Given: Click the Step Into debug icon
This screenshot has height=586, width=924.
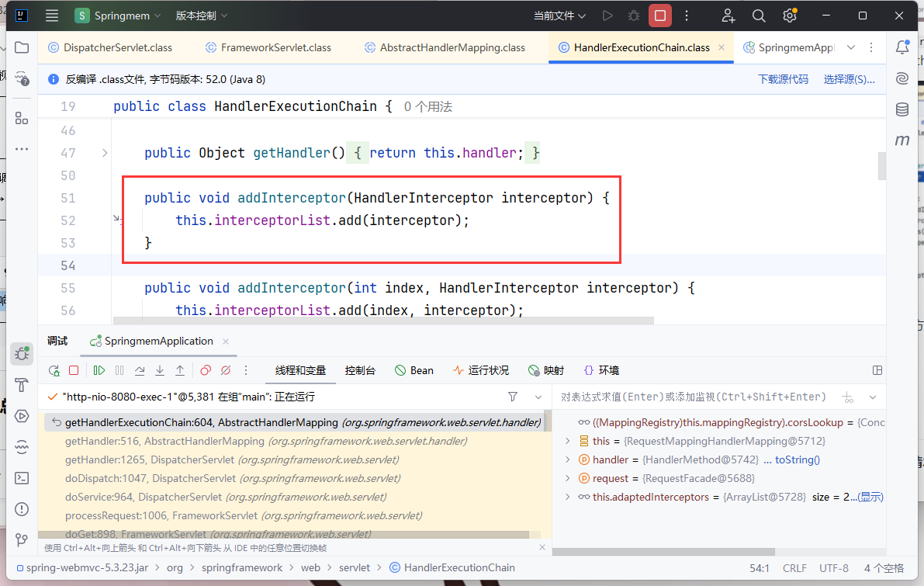Looking at the screenshot, I should tap(160, 371).
